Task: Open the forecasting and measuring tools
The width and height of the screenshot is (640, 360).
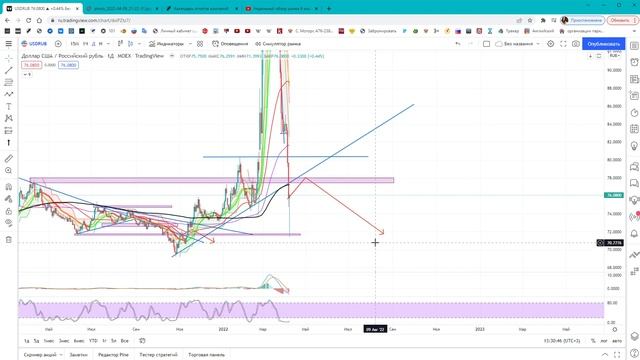Action: click(9, 131)
